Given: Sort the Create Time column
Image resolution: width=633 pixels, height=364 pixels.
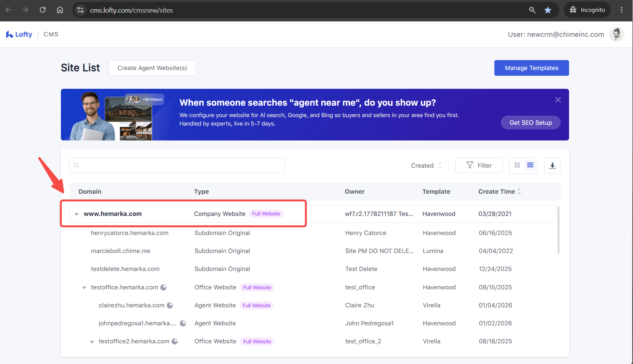Looking at the screenshot, I should (519, 191).
